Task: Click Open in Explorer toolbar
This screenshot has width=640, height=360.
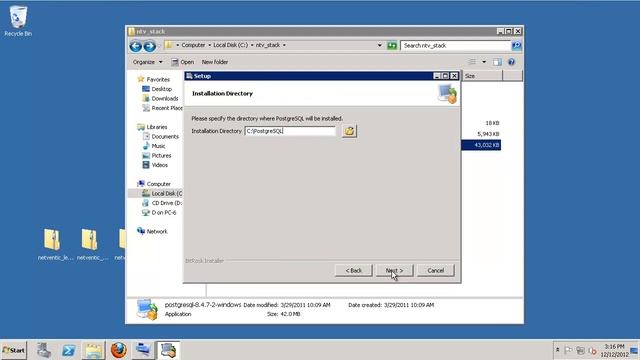Action: [182, 62]
